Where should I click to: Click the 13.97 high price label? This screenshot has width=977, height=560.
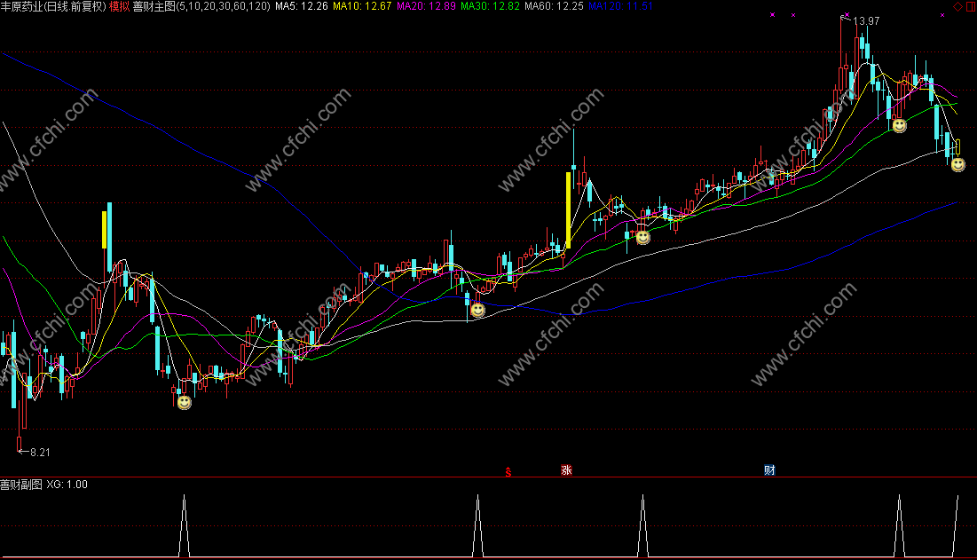click(x=866, y=21)
